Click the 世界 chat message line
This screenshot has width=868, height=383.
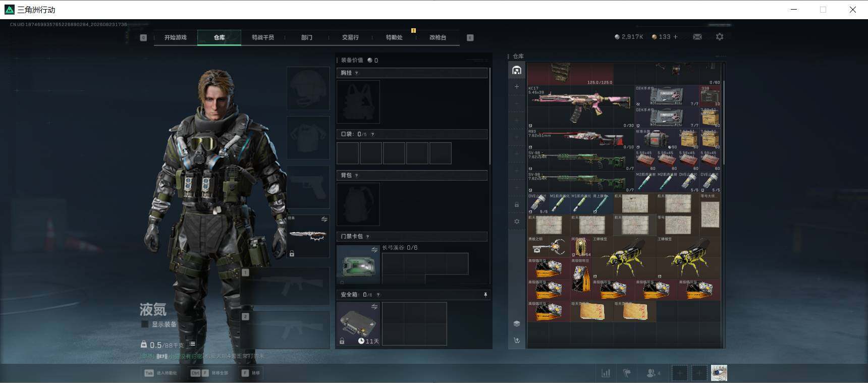[202, 356]
